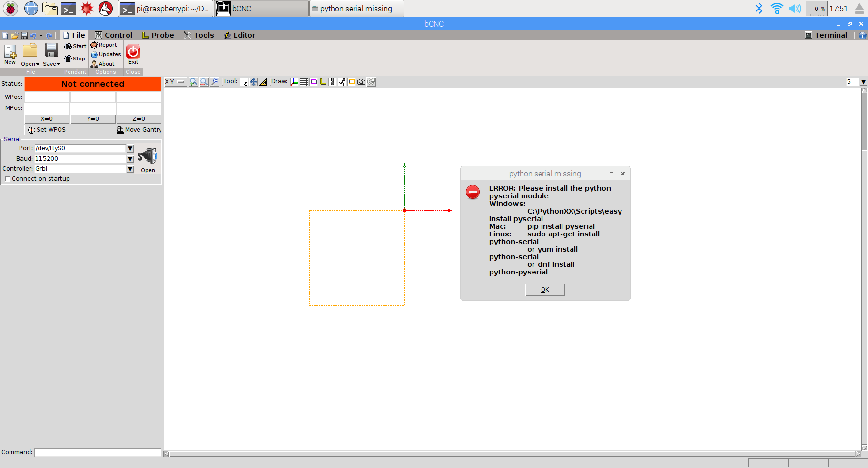Zoom in on the canvas

(194, 82)
